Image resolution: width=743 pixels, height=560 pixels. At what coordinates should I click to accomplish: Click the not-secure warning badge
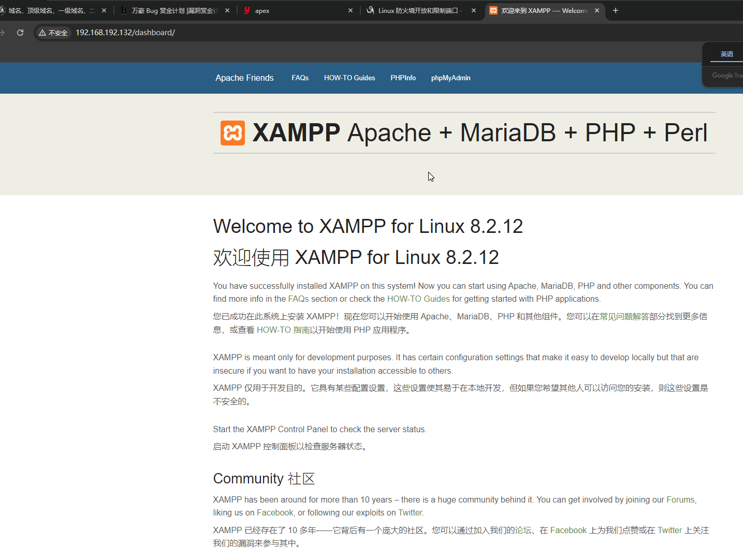point(53,33)
